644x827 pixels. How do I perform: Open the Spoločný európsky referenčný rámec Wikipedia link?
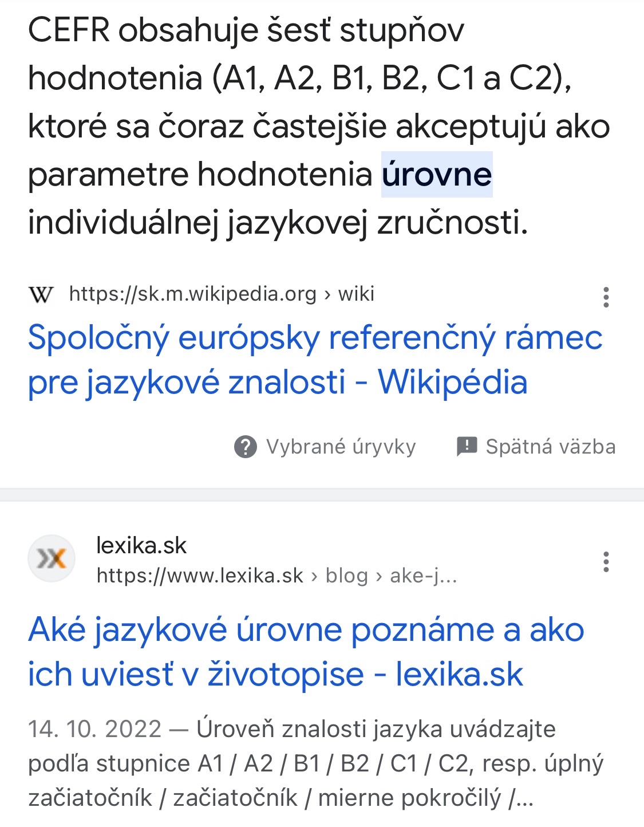[315, 360]
